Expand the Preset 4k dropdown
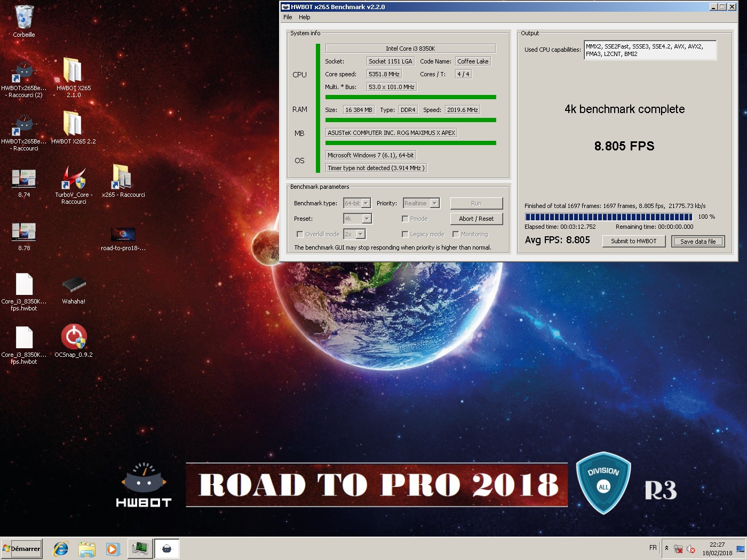This screenshot has height=560, width=747. [366, 219]
